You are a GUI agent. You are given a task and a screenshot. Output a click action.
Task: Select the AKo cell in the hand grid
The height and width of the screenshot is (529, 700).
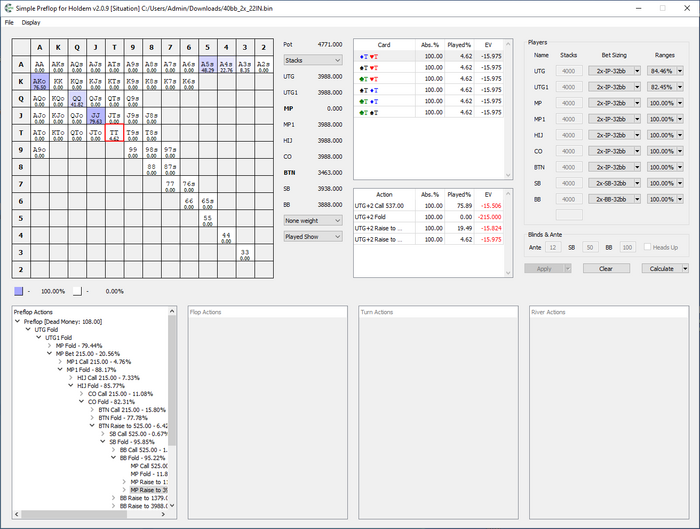[x=39, y=82]
